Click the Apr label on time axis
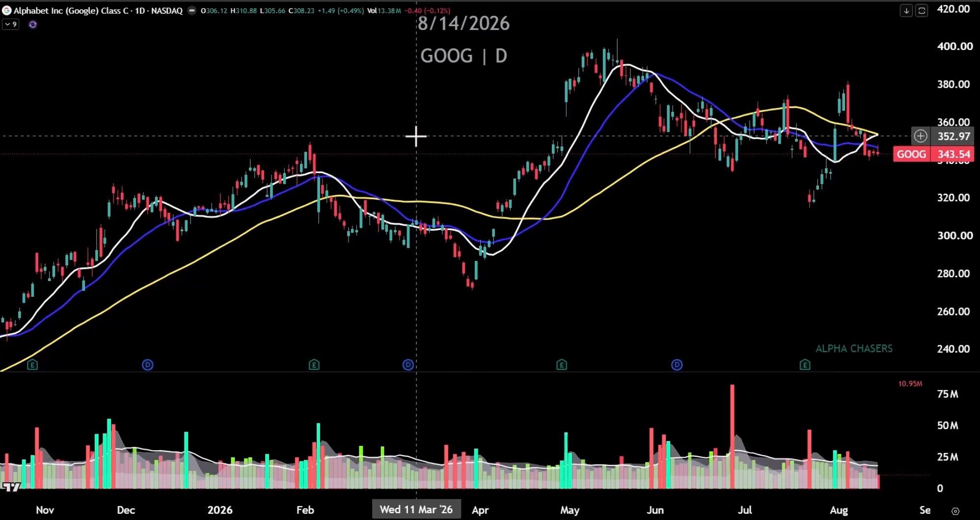 tap(480, 510)
